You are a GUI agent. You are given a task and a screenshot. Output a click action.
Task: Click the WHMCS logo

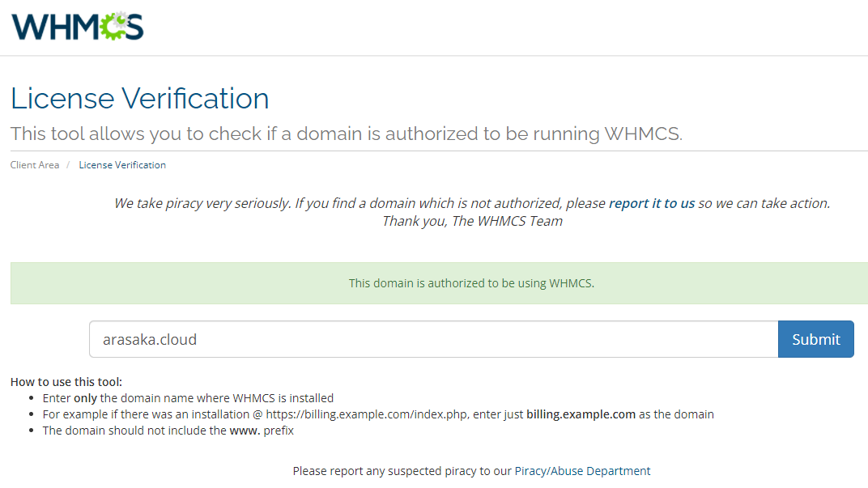pyautogui.click(x=78, y=27)
